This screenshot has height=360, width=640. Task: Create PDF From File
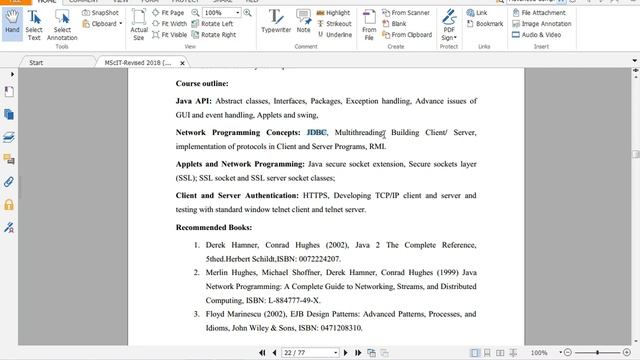[x=369, y=25]
